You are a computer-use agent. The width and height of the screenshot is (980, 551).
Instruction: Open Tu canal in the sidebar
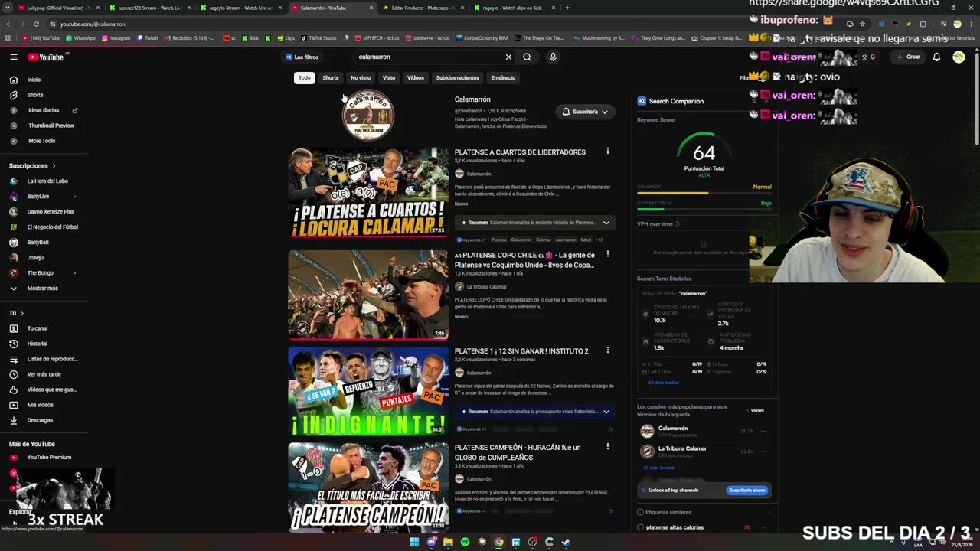tap(38, 328)
